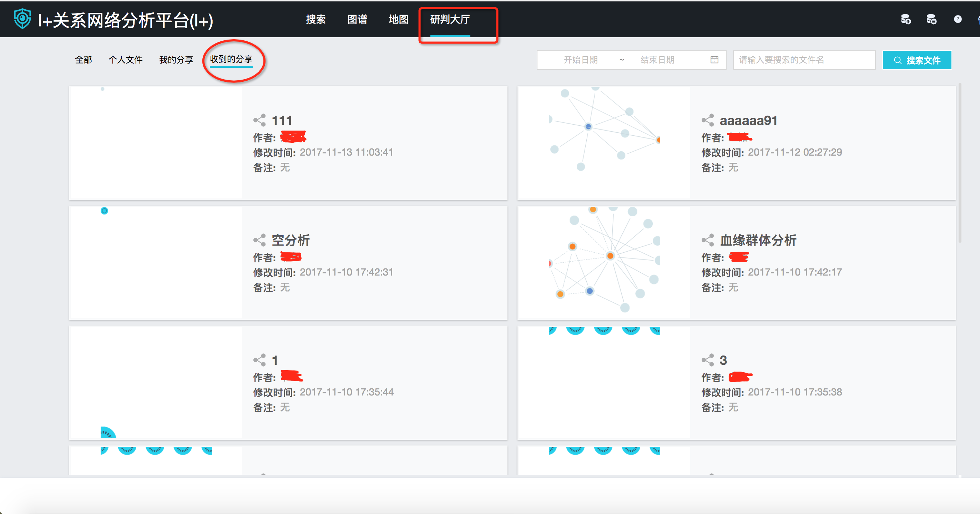Viewport: 980px width, 514px height.
Task: Click 备注: 无 on the aaaaaa91 card
Action: [x=720, y=167]
